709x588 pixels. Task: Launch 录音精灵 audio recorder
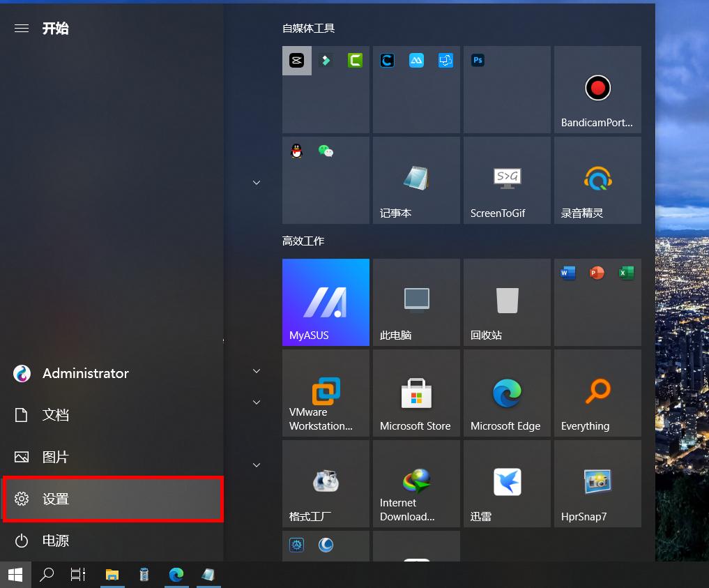tap(597, 180)
